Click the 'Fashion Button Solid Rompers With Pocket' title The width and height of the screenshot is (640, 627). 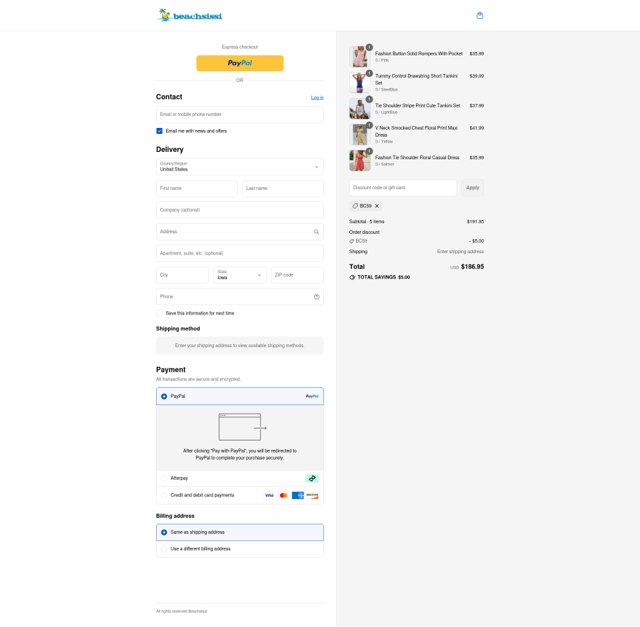(419, 53)
